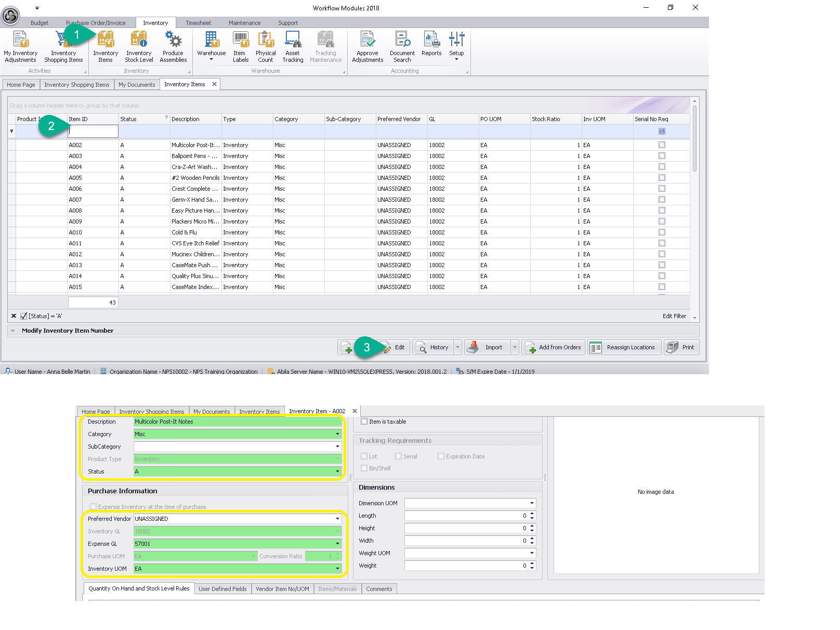Screen dimensions: 840x630
Task: Click the Edit Filter link
Action: click(674, 316)
